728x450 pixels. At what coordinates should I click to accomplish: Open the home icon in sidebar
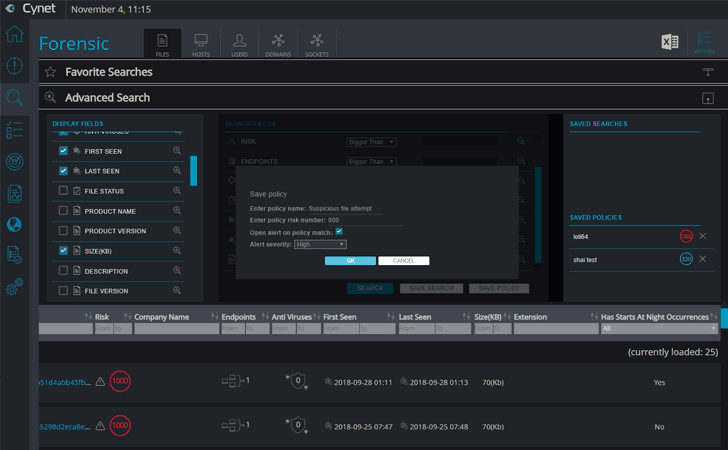(14, 34)
